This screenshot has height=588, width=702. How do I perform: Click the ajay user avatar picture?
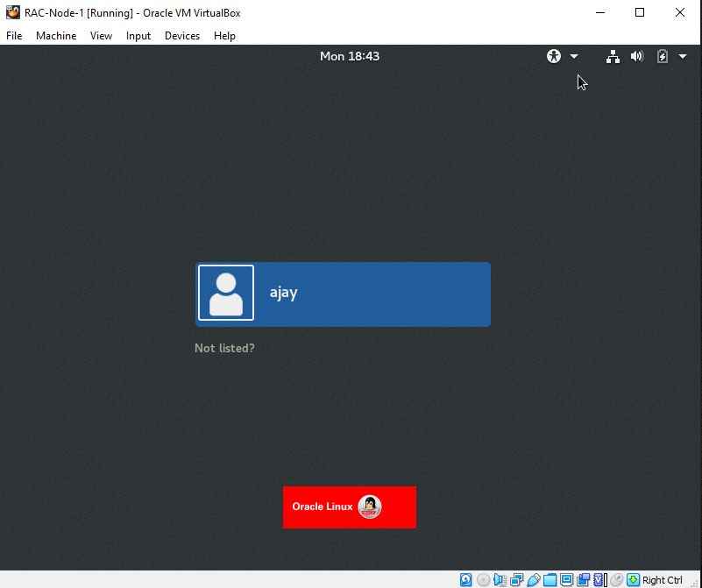pos(226,293)
